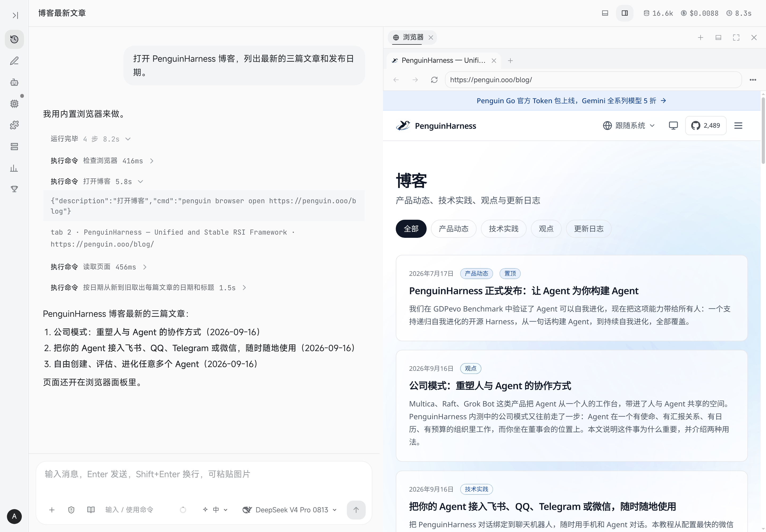This screenshot has width=766, height=532.
Task: Click the user avatar A
Action: 14,516
